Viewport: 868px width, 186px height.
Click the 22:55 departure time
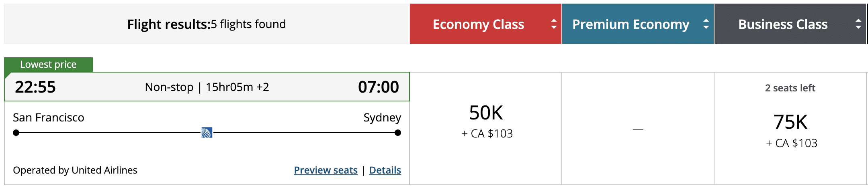[x=35, y=87]
